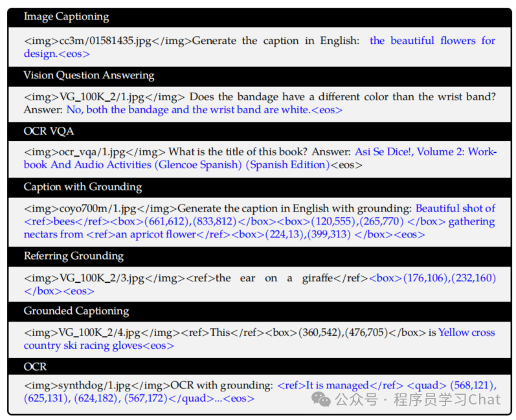Click the text 'synthdog/1.jpg'

95,386
